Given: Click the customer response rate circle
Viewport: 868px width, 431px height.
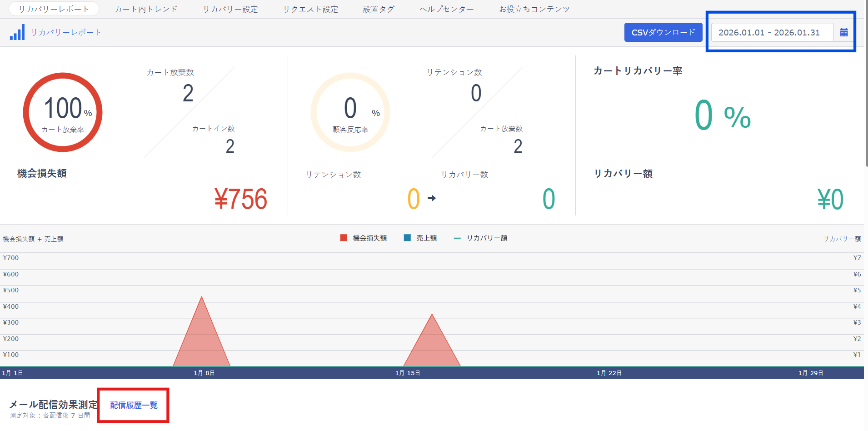Looking at the screenshot, I should [x=350, y=112].
